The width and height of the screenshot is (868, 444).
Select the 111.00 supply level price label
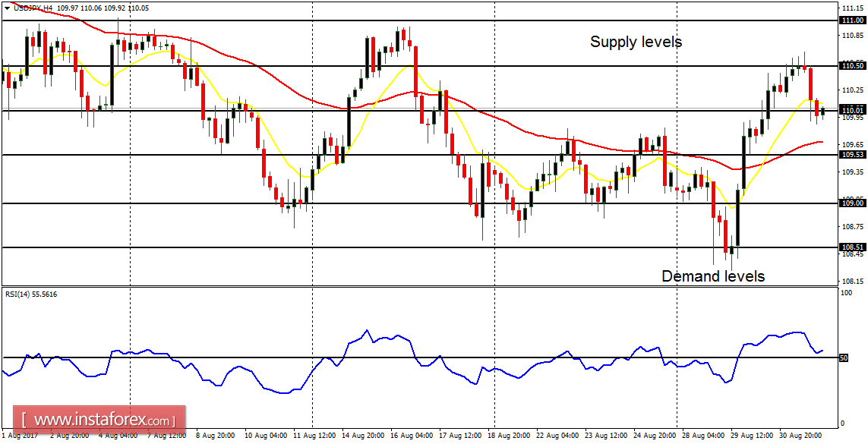(853, 20)
